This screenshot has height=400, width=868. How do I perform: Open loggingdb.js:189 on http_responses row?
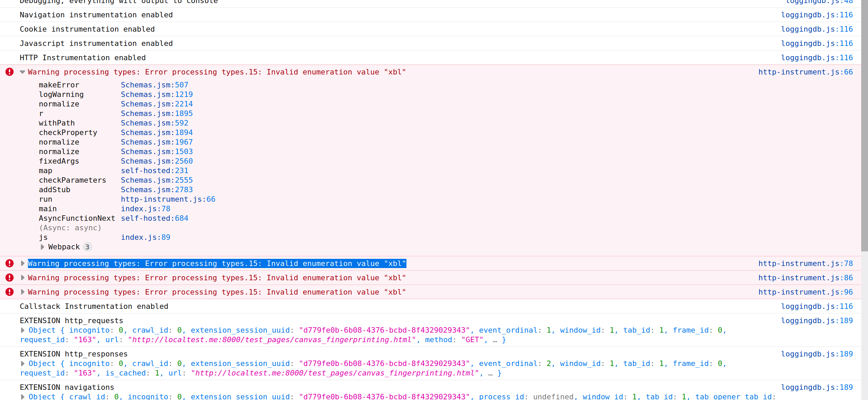click(x=817, y=354)
